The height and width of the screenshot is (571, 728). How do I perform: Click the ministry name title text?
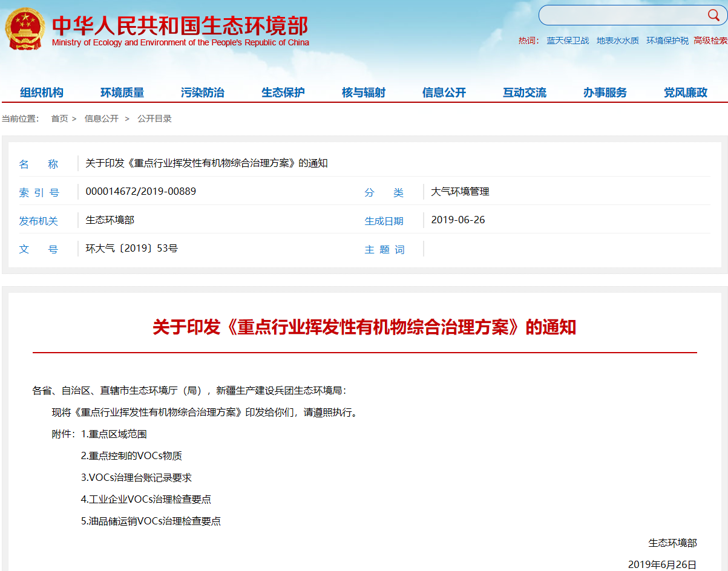[x=180, y=26]
